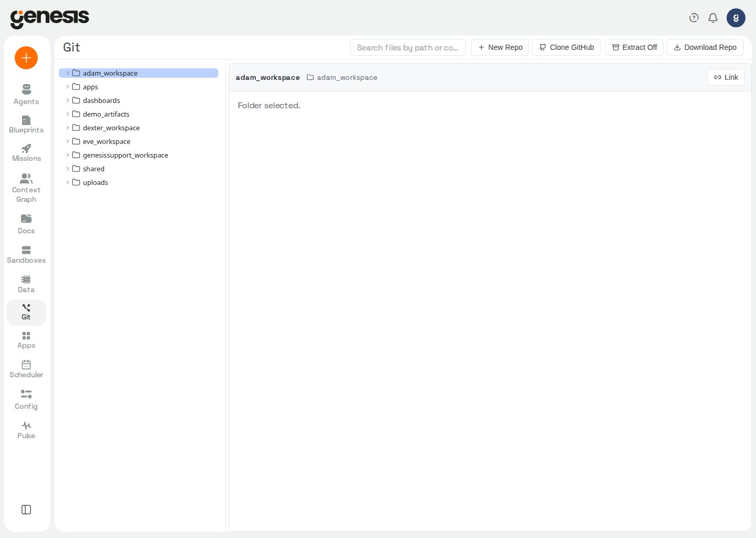Select the shared folder name
Image resolution: width=756 pixels, height=538 pixels.
(93, 169)
